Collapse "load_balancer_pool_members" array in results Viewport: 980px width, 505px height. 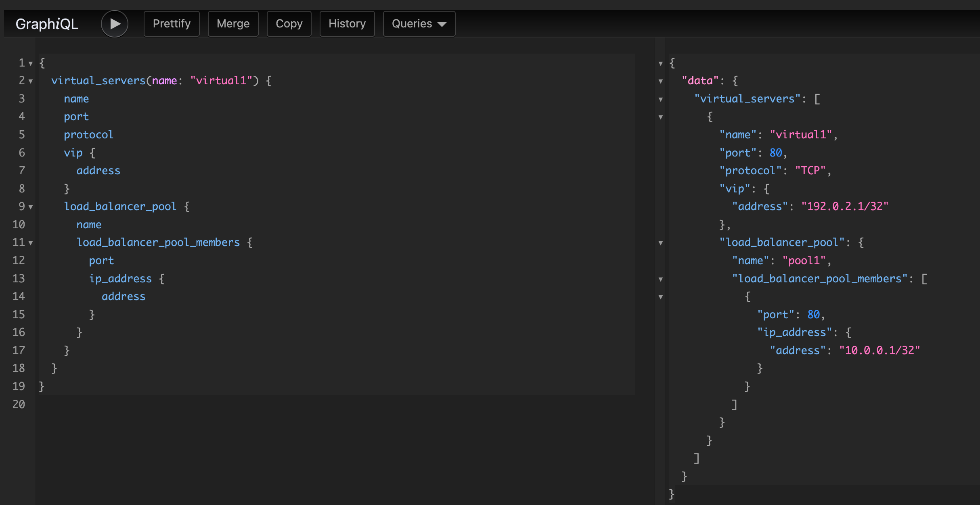[x=660, y=279]
